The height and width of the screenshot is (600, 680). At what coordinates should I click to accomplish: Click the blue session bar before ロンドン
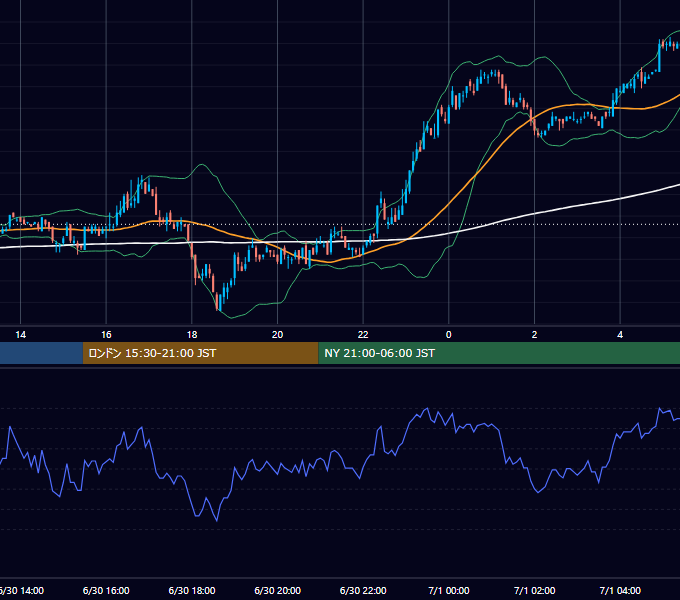click(x=41, y=353)
